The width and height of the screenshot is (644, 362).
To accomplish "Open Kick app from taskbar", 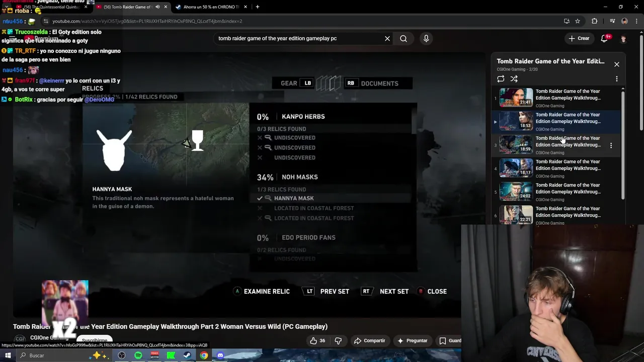I will tap(171, 355).
